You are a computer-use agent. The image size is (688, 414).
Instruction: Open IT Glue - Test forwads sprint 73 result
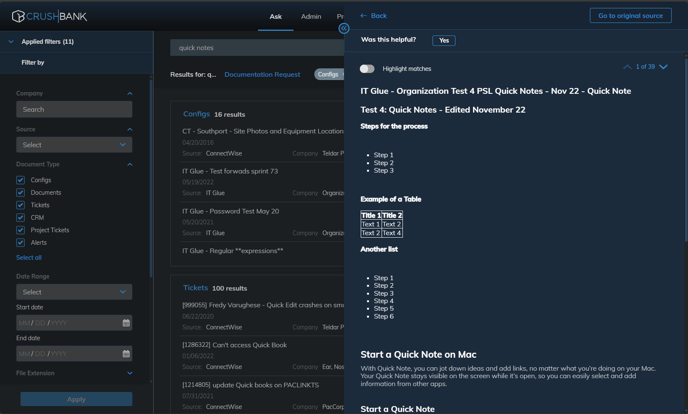[230, 171]
